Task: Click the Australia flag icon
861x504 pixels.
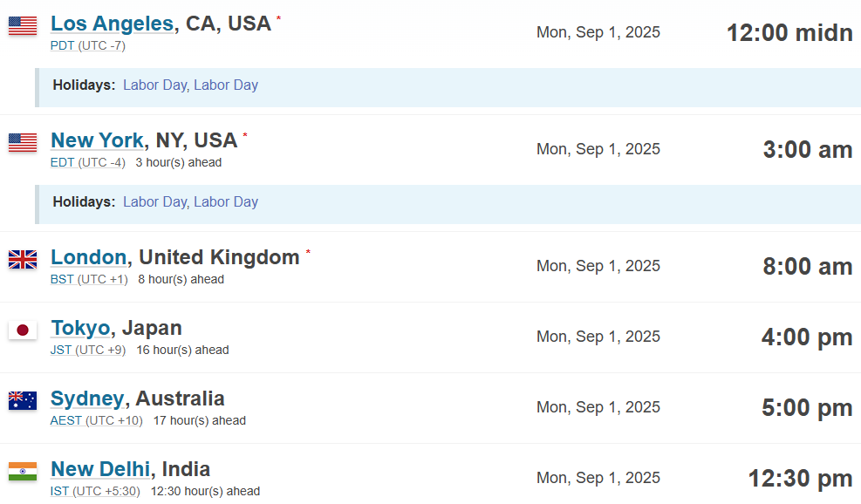Action: [x=23, y=401]
